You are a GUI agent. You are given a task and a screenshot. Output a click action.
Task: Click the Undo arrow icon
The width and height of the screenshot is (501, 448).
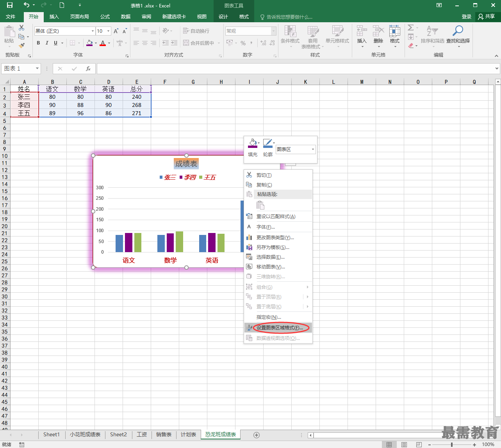point(26,5)
